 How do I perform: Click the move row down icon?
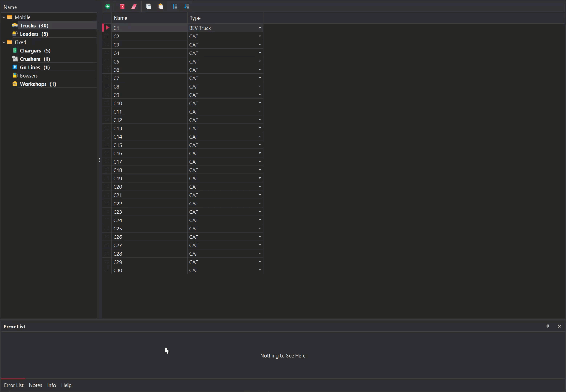(x=187, y=6)
